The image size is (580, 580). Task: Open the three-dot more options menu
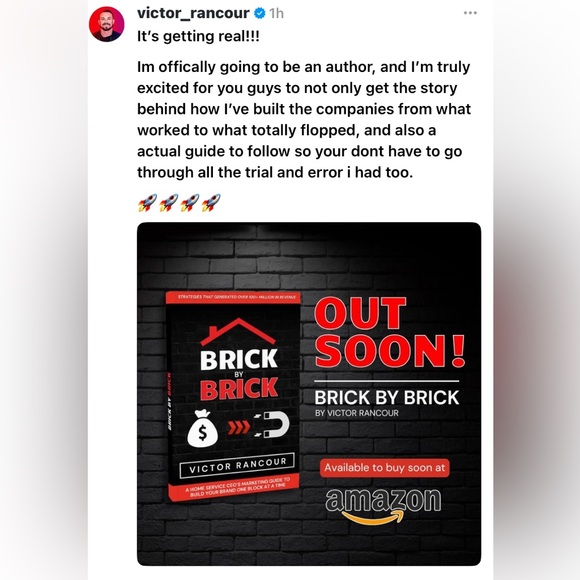coord(470,13)
